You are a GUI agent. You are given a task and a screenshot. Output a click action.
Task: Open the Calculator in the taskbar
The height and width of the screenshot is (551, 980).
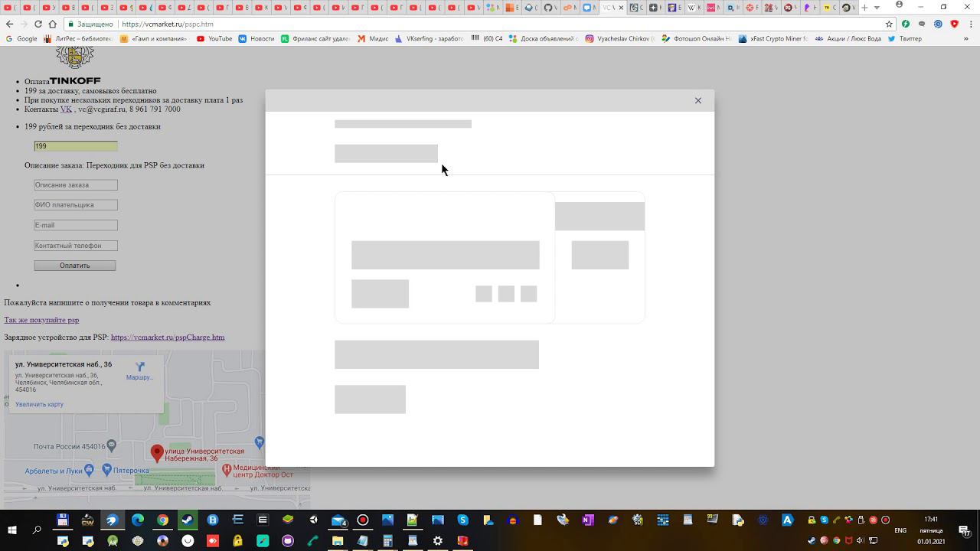click(x=387, y=540)
